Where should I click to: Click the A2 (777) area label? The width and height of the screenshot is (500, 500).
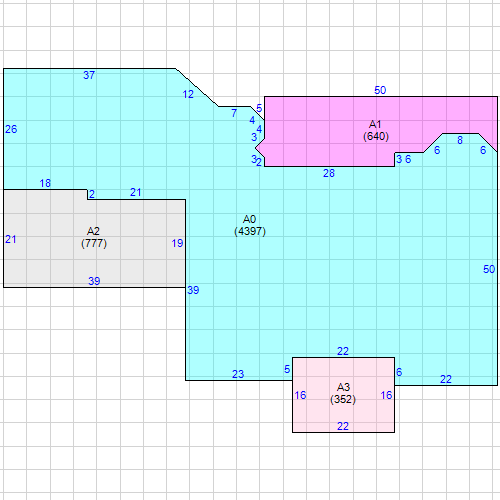click(x=94, y=237)
